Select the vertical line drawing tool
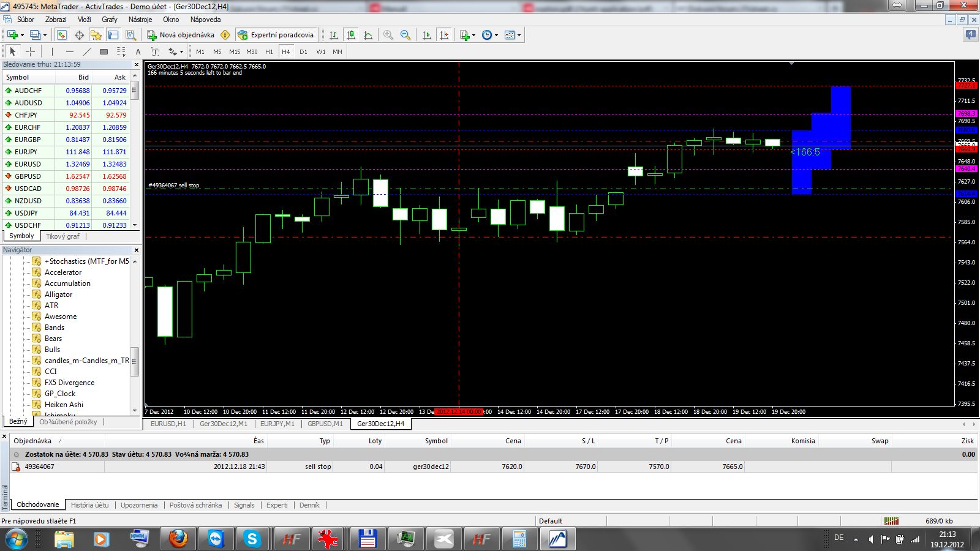Screen dimensions: 980x551 (x=52, y=51)
